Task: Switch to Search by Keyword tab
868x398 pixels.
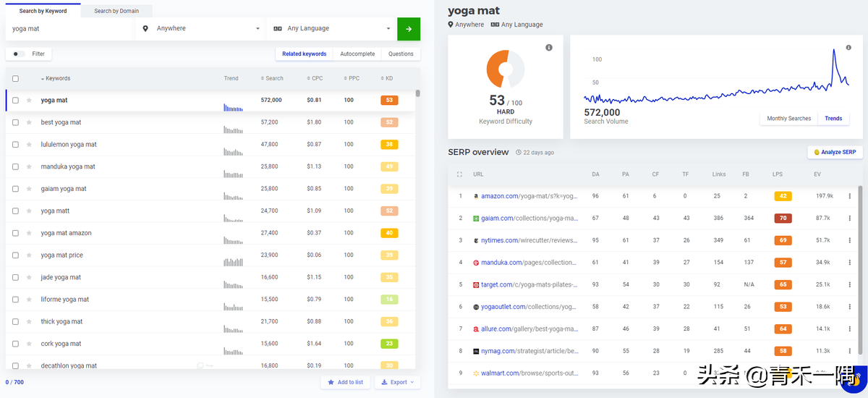Action: [x=43, y=11]
